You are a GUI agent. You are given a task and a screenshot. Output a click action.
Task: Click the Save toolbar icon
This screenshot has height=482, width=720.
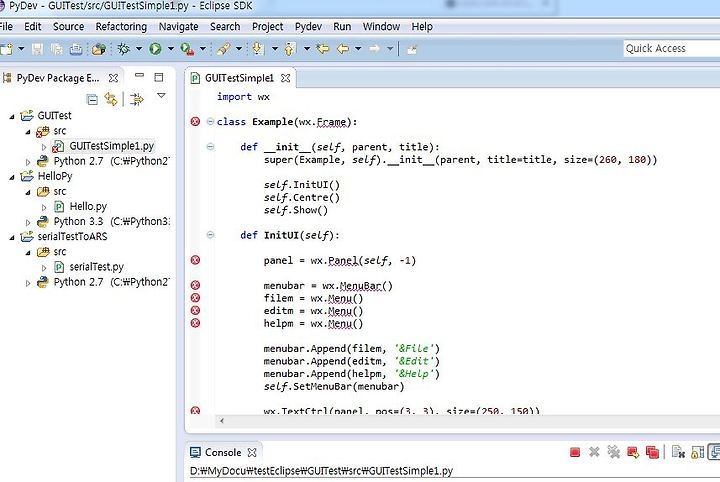(x=37, y=49)
